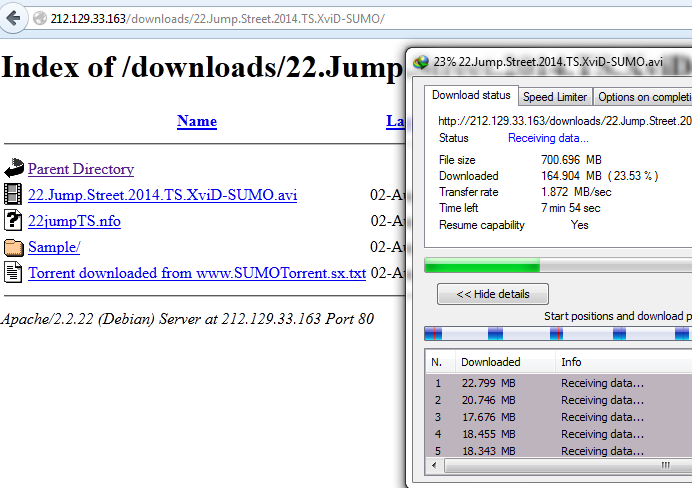Click the question-mark icon beside 22jumpTS.nfo
Image resolution: width=692 pixels, height=488 pixels.
pyautogui.click(x=13, y=220)
